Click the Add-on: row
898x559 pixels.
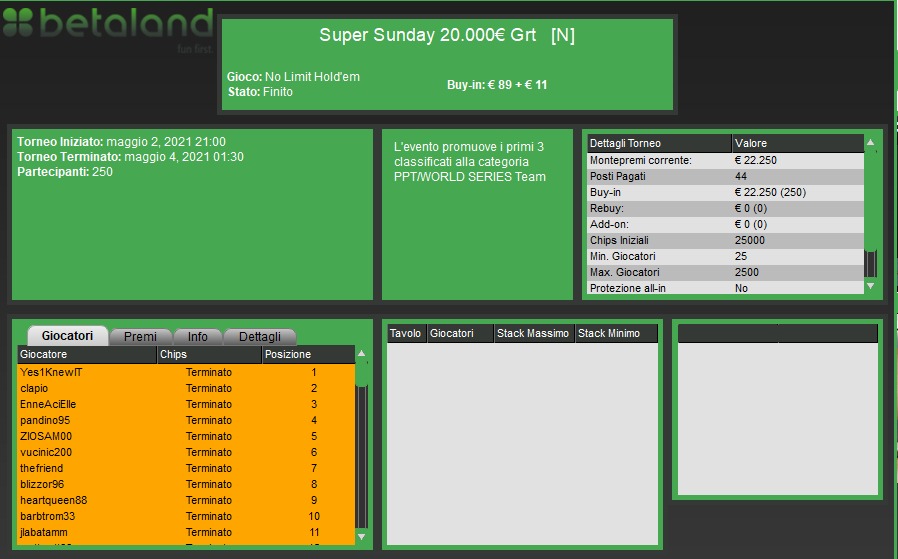click(726, 225)
